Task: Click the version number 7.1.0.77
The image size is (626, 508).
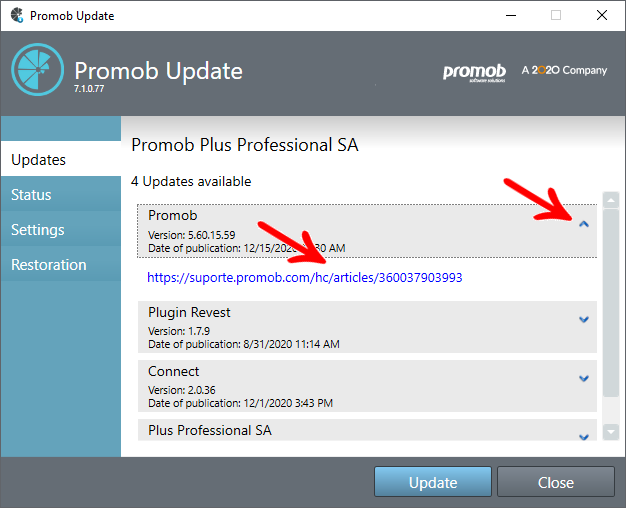Action: click(89, 89)
